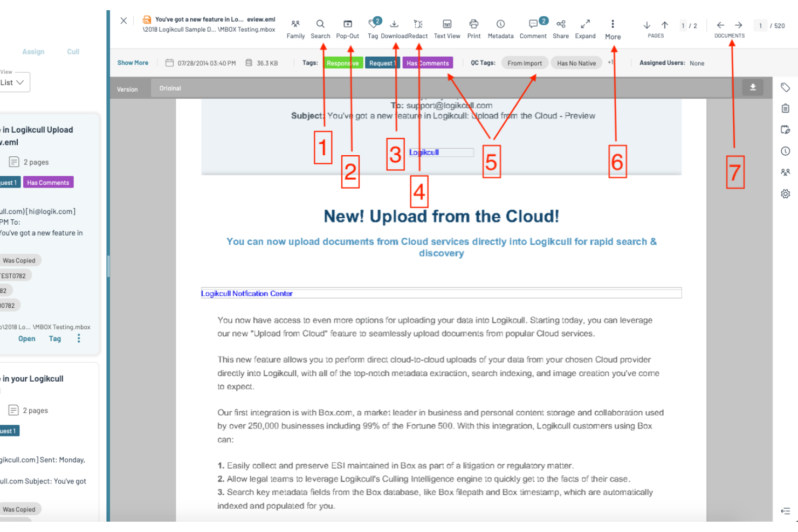
Task: Share this document
Action: point(561,29)
